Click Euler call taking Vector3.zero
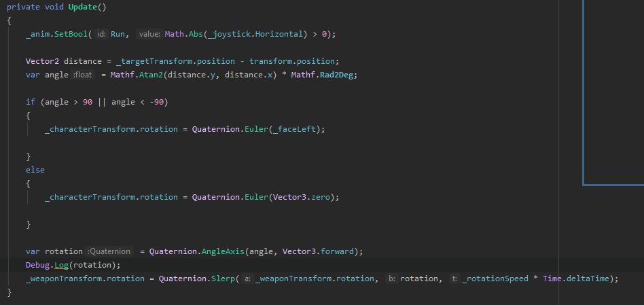 (256, 196)
